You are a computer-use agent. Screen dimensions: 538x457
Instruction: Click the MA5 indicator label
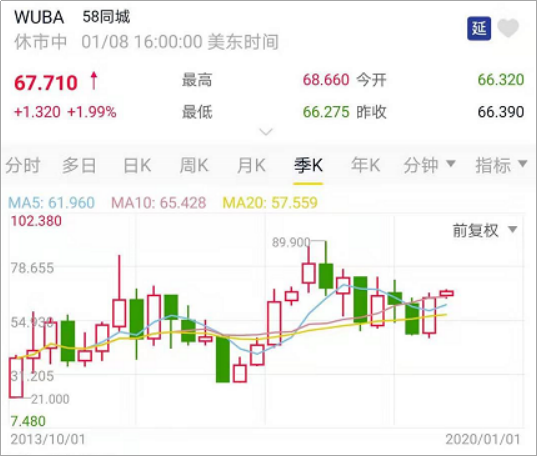pyautogui.click(x=51, y=203)
